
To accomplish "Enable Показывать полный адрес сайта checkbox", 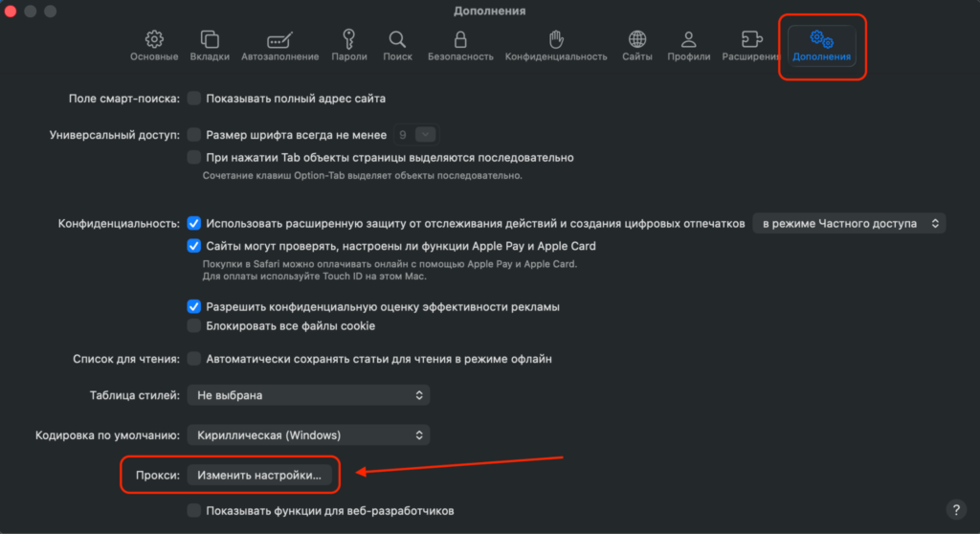I will [194, 98].
